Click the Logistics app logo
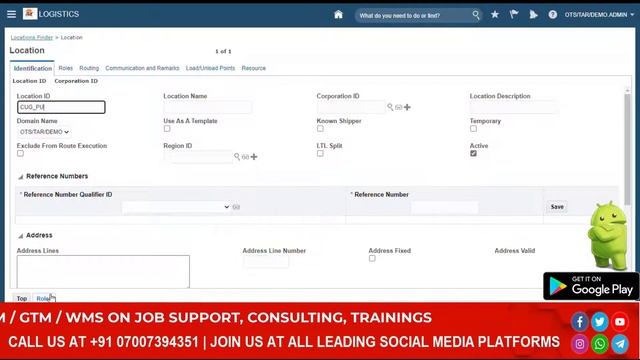This screenshot has height=360, width=640. [30, 14]
